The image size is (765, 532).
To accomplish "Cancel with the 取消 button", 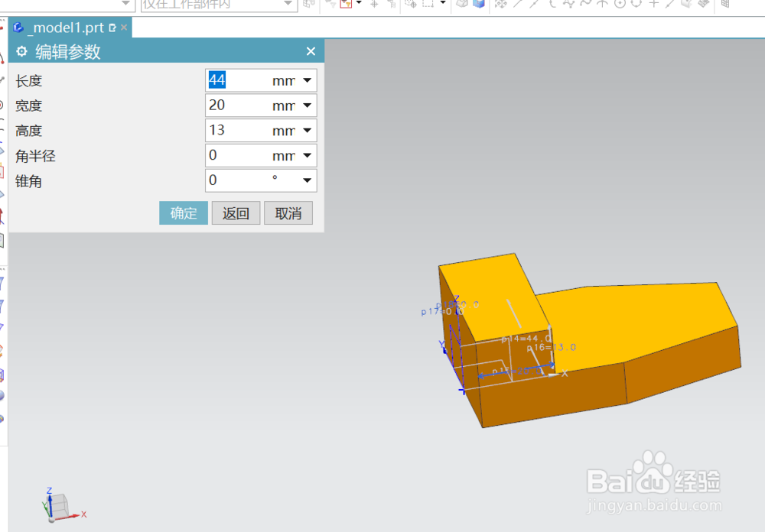I will [288, 213].
